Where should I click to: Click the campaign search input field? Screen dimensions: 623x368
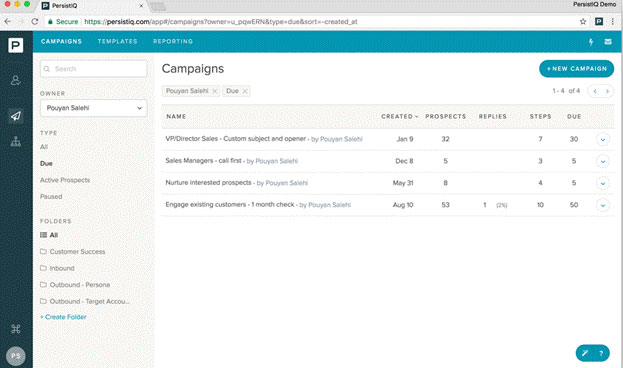[93, 69]
